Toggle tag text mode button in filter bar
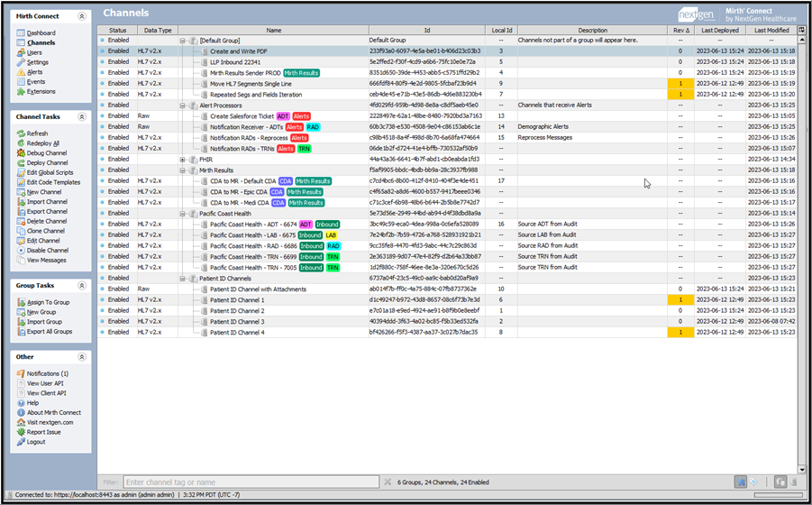This screenshot has height=505, width=812. tap(741, 482)
